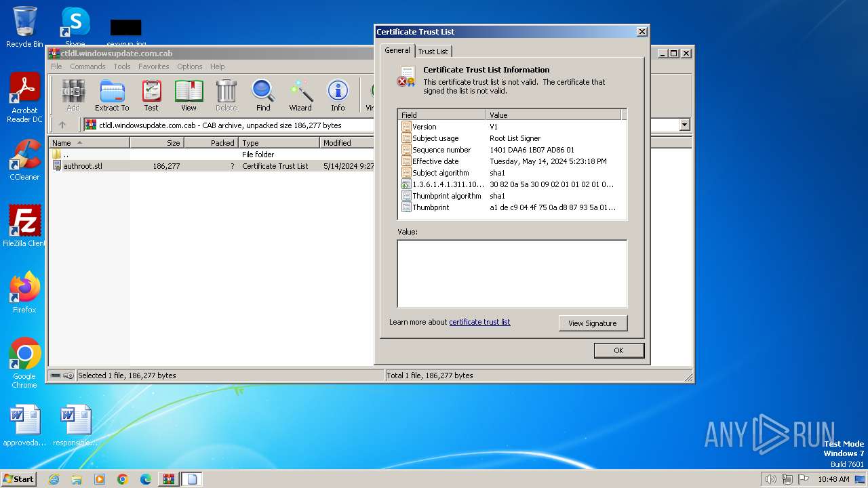
Task: Click the volume speaker tray icon
Action: (x=770, y=479)
